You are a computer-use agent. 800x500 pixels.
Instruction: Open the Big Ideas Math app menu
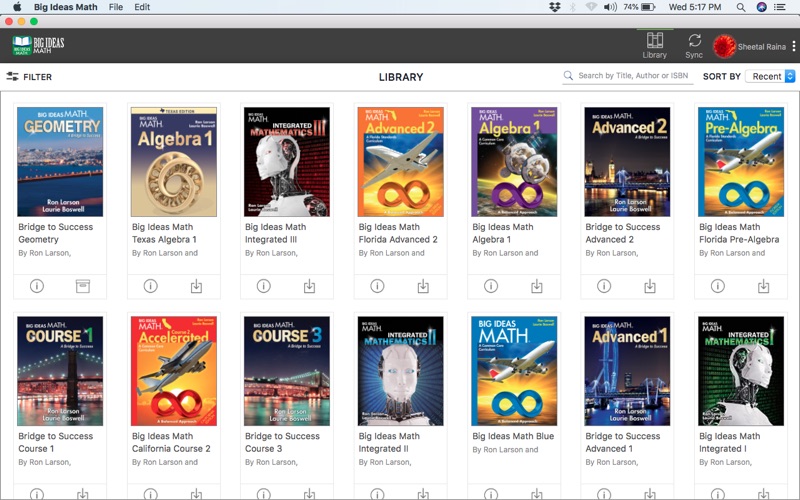66,7
